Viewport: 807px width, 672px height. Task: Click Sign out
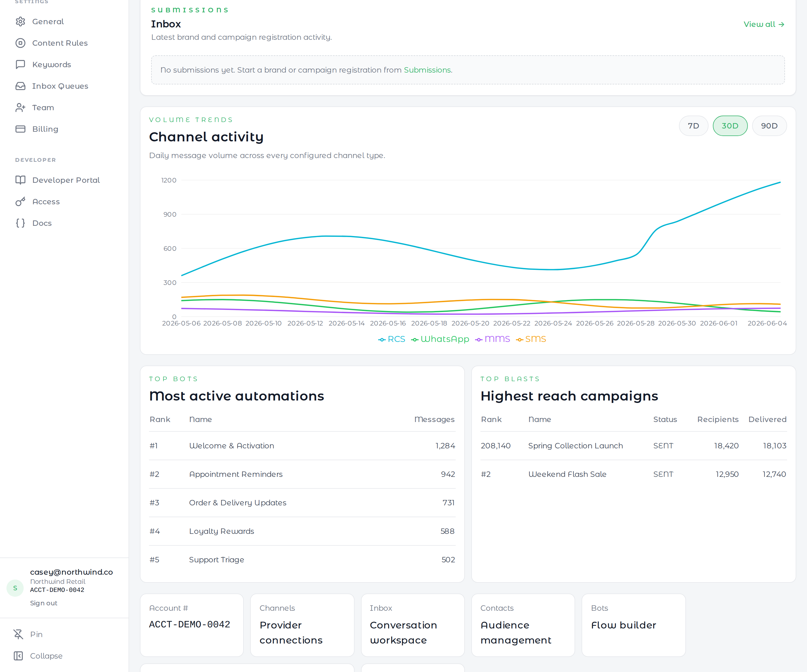click(44, 603)
